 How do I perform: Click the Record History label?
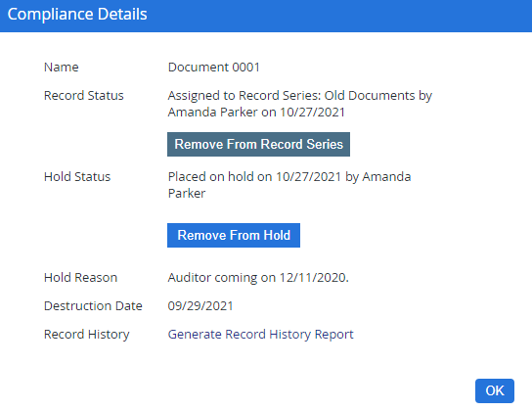[87, 335]
